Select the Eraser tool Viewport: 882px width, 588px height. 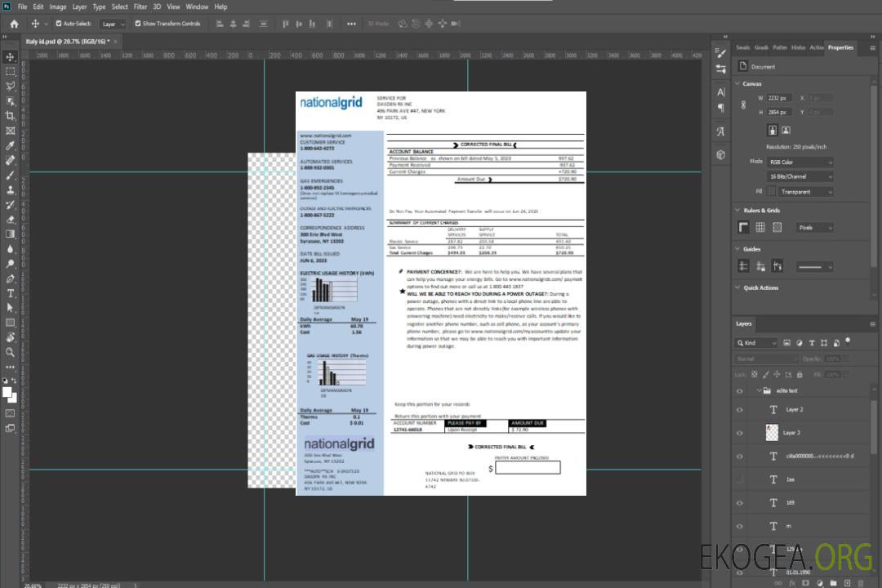[10, 220]
